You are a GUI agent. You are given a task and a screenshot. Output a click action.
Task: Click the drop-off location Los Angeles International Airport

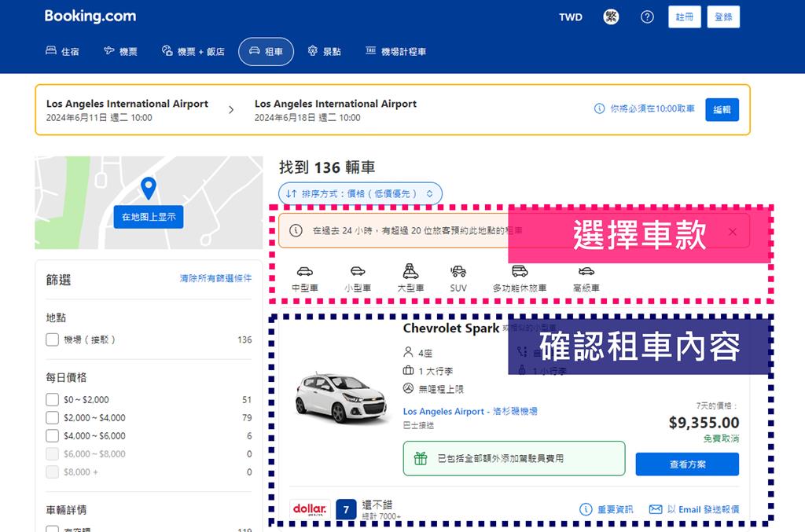tap(336, 104)
